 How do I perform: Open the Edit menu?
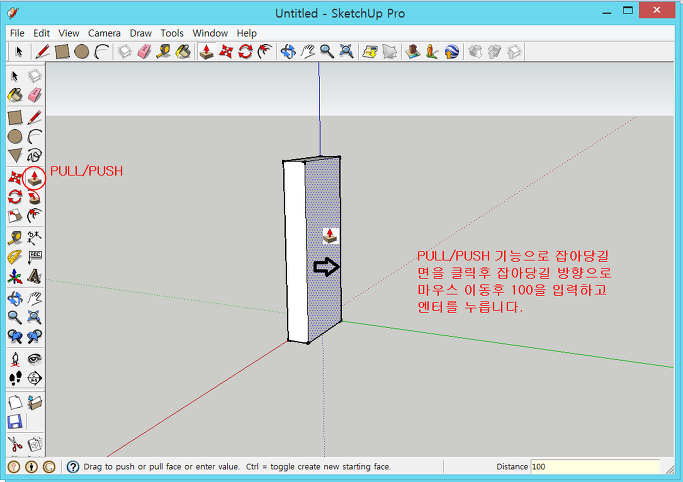(41, 33)
